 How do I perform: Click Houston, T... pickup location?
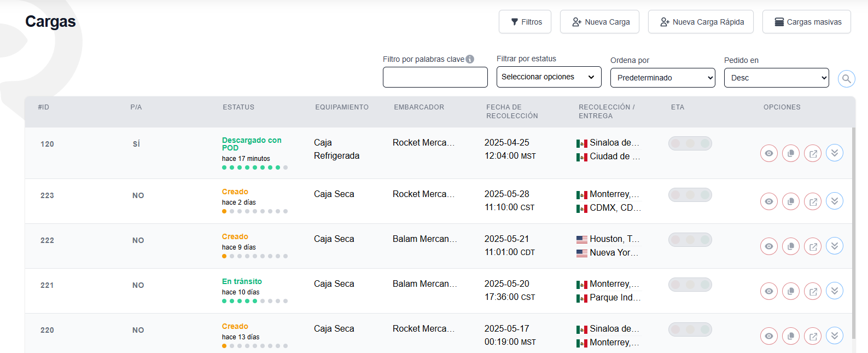pyautogui.click(x=614, y=239)
